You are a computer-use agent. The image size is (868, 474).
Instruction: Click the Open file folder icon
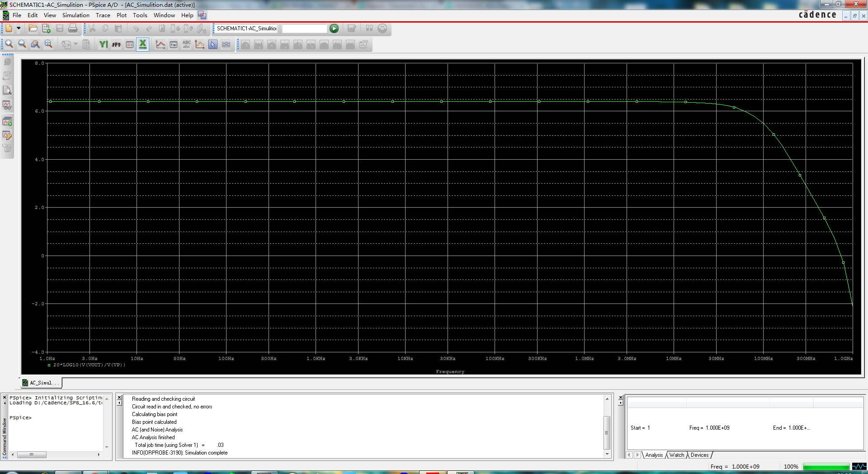(x=33, y=28)
